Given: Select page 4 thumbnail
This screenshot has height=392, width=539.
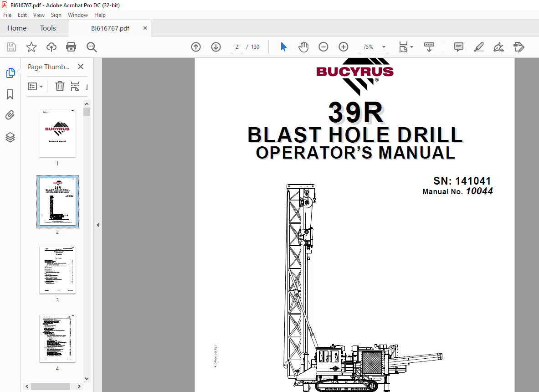Looking at the screenshot, I should pyautogui.click(x=57, y=338).
